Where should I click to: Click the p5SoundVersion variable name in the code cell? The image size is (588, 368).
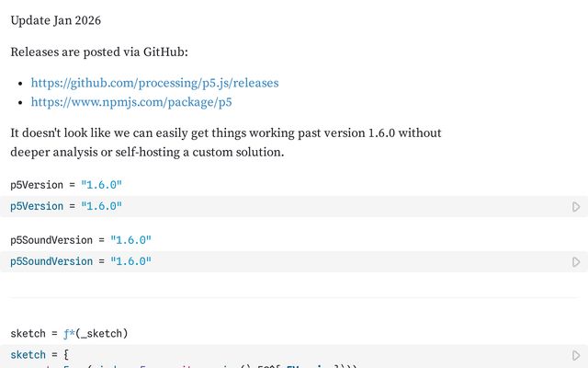pos(51,262)
